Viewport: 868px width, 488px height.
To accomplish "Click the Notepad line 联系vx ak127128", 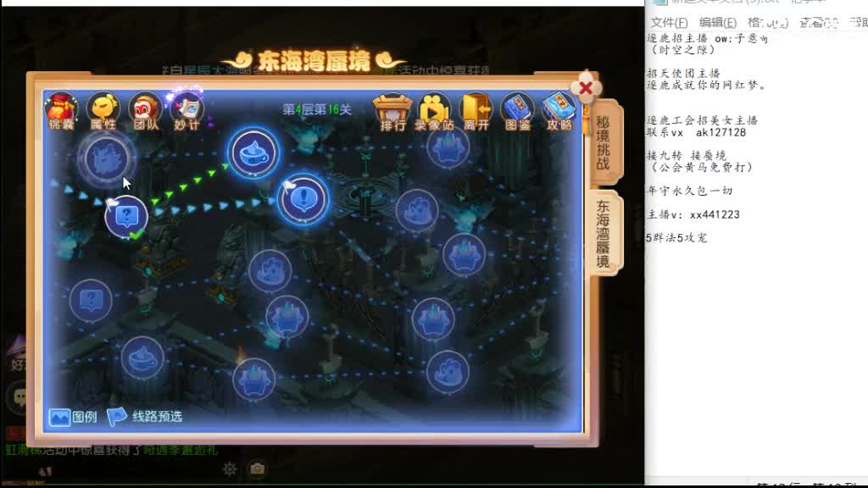I will coord(697,132).
